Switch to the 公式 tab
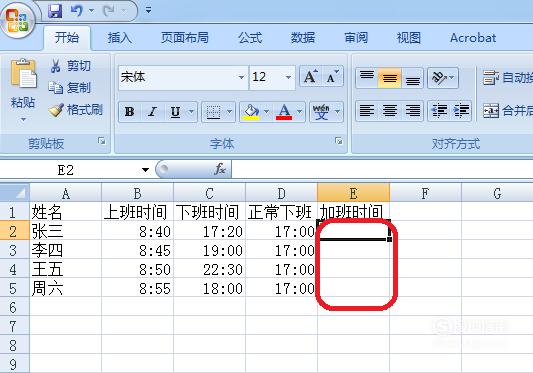The image size is (533, 373). tap(250, 37)
